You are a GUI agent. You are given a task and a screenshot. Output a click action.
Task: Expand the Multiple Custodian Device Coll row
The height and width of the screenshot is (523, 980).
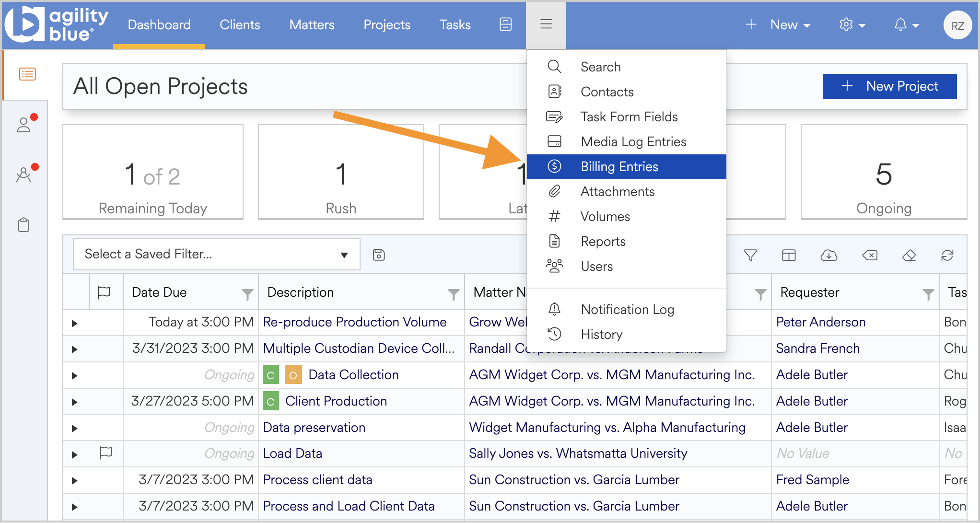coord(74,349)
